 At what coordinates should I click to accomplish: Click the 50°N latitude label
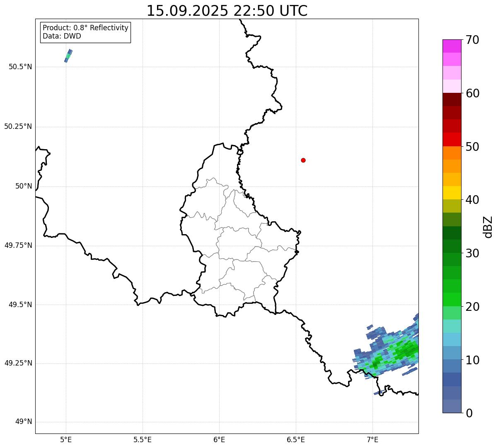tap(24, 186)
